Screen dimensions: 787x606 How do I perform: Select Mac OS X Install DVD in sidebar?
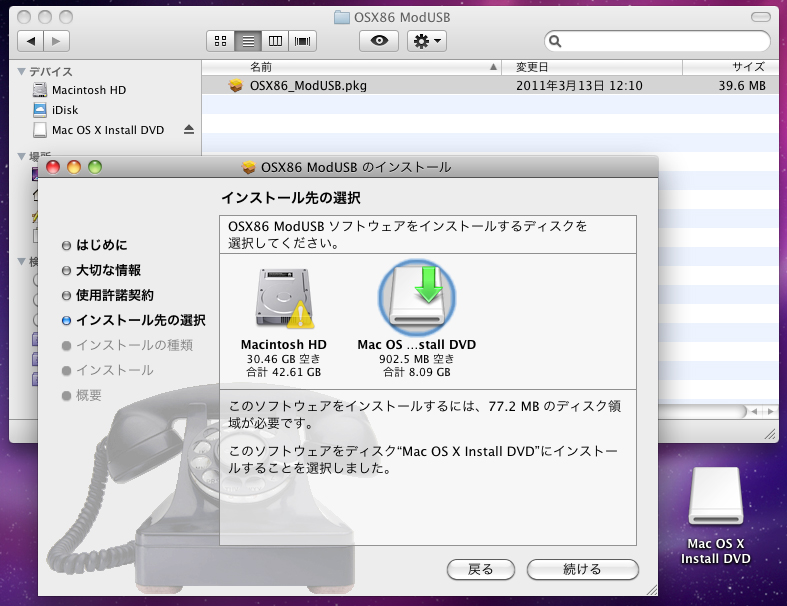tap(108, 130)
